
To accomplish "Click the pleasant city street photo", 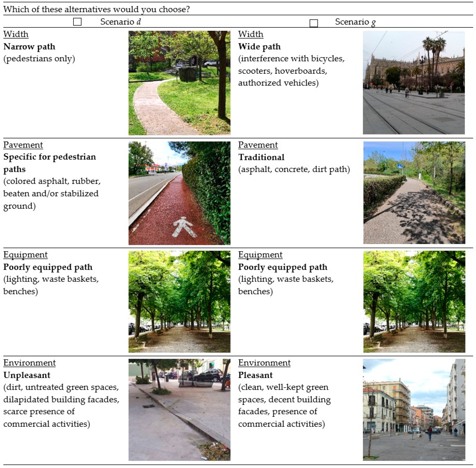I will click(414, 410).
